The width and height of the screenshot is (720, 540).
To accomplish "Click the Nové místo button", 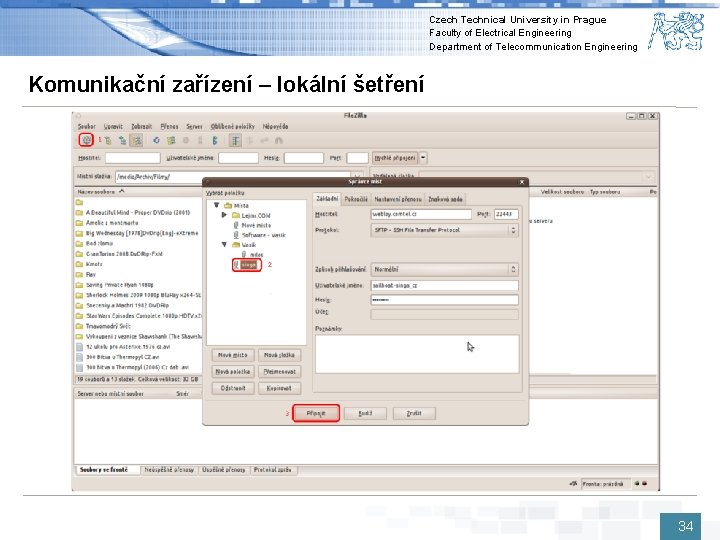I will click(233, 355).
